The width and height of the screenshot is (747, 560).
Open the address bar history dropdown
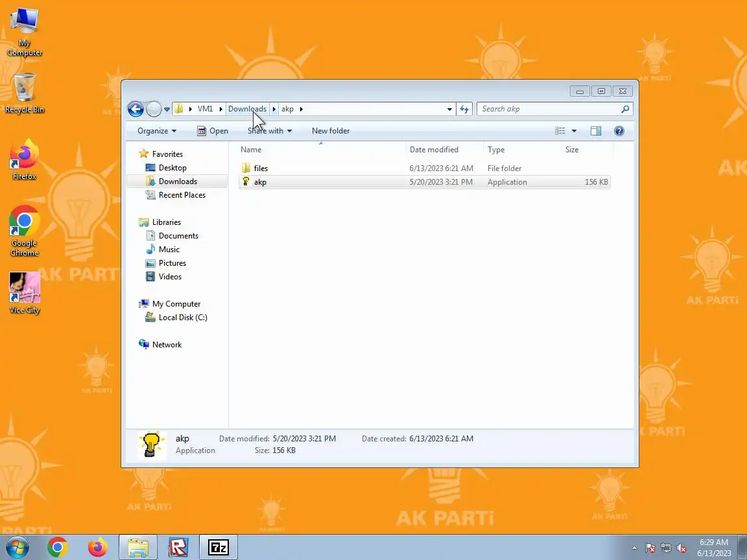449,109
